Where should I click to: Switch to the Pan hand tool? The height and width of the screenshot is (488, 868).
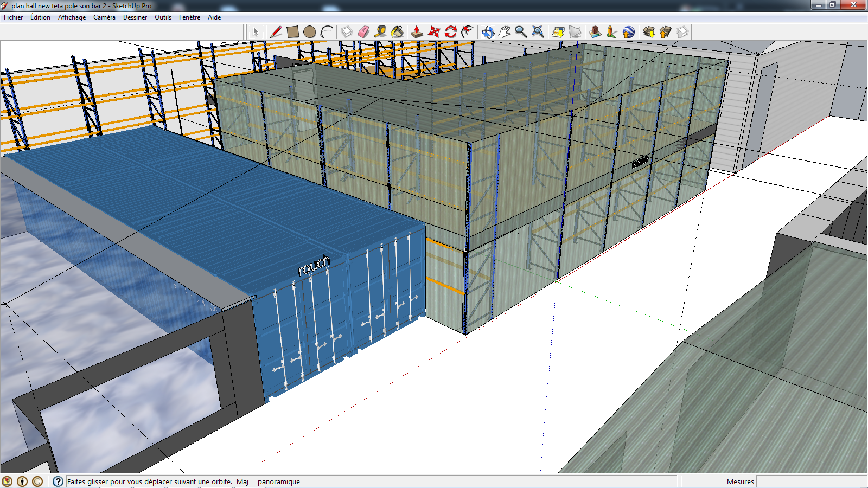coord(505,32)
